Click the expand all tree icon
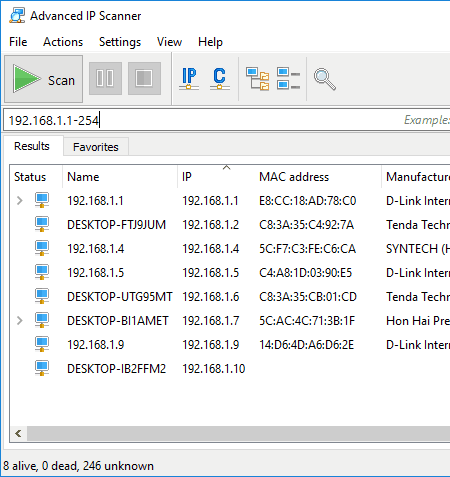450x477 pixels. pyautogui.click(x=257, y=79)
